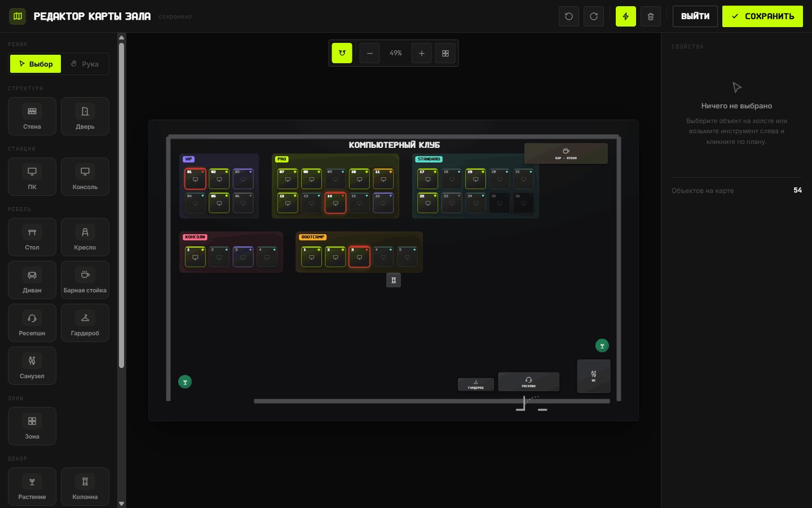
Task: Add a wall with the Стена tool
Action: (x=32, y=116)
